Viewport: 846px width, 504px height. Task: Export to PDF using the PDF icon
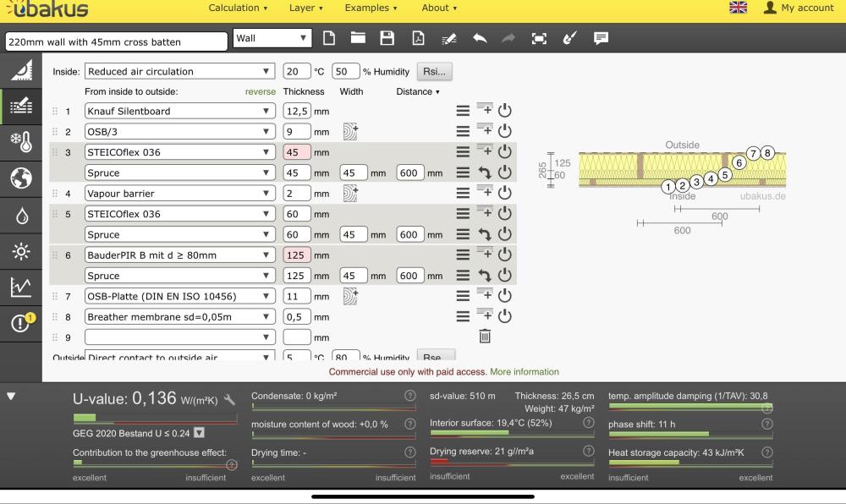pos(418,38)
